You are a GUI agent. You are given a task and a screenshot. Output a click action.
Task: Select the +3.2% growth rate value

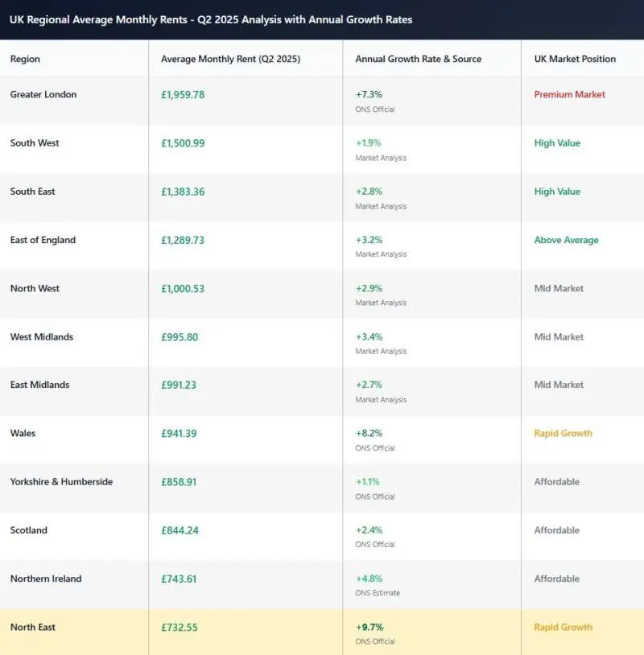pos(369,240)
